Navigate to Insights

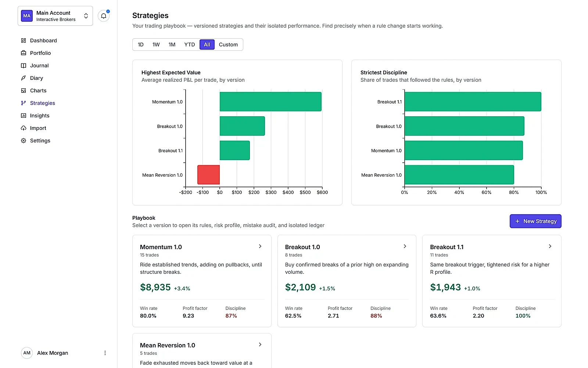[x=40, y=116]
